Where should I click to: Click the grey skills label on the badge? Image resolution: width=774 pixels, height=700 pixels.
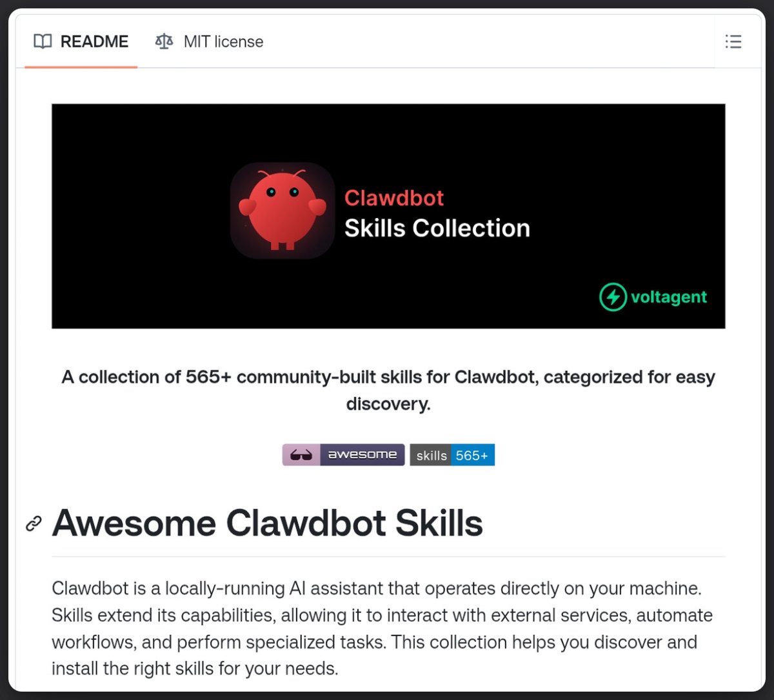pyautogui.click(x=431, y=455)
